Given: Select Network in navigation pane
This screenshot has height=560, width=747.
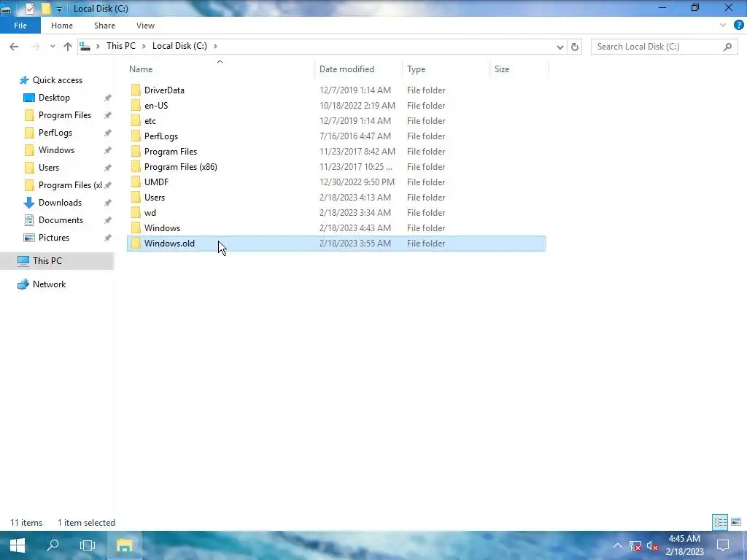Looking at the screenshot, I should pyautogui.click(x=49, y=284).
